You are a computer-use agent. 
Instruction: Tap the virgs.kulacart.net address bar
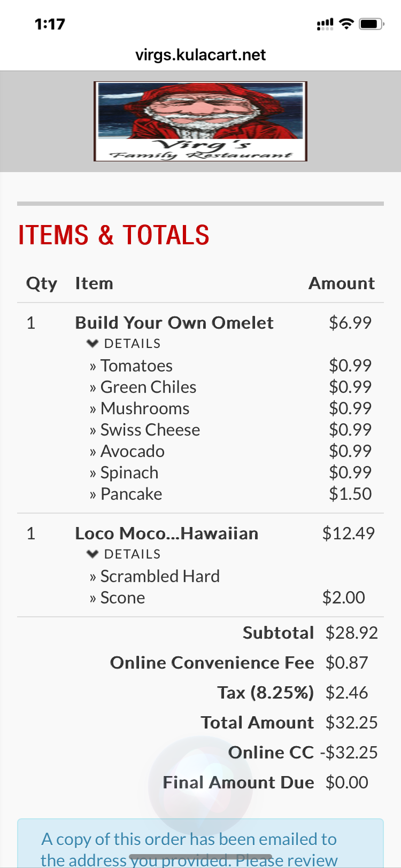pos(200,55)
